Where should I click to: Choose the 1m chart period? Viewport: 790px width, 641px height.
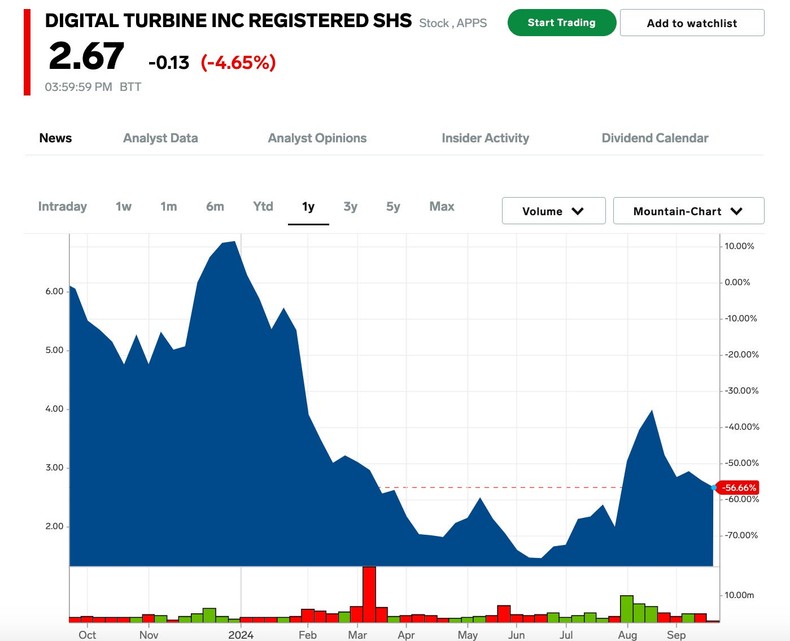pos(168,207)
